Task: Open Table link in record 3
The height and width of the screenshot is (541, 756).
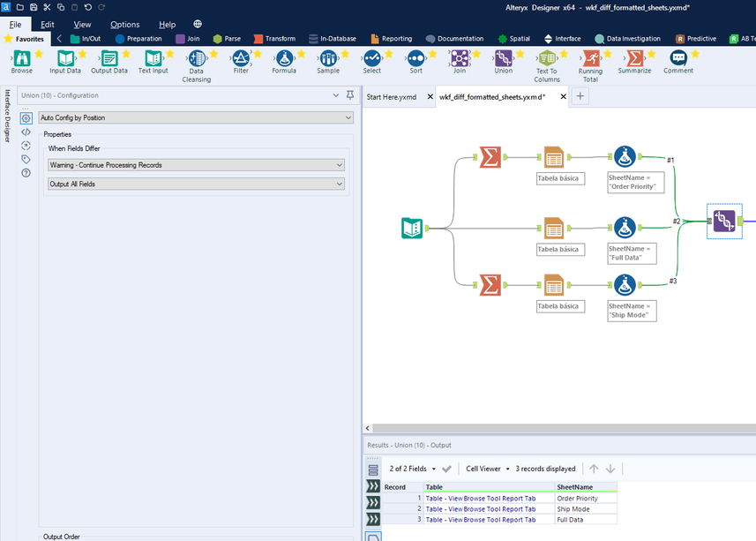Action: pyautogui.click(x=480, y=520)
